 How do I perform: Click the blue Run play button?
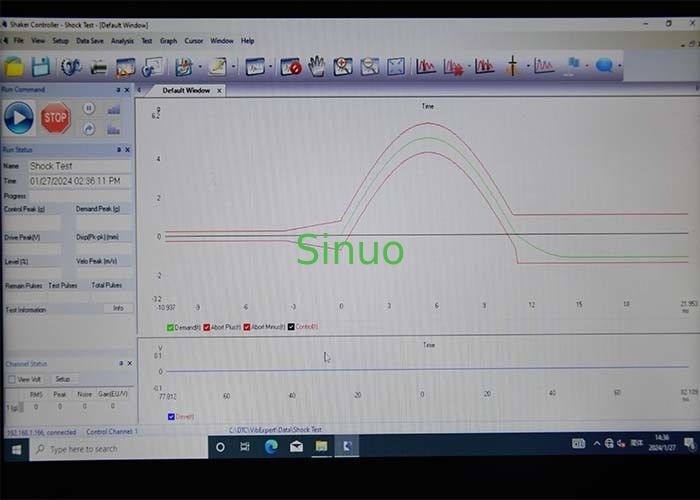point(18,119)
